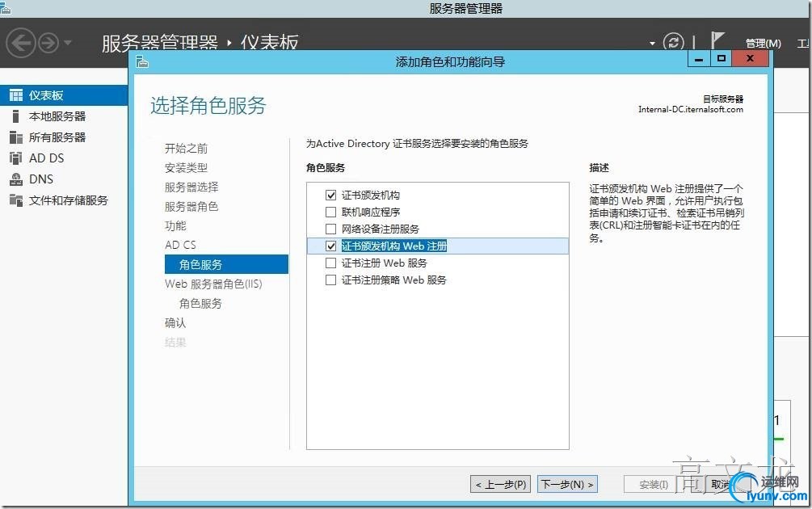Click the wizard title bar icon
This screenshot has height=509, width=812.
[142, 62]
